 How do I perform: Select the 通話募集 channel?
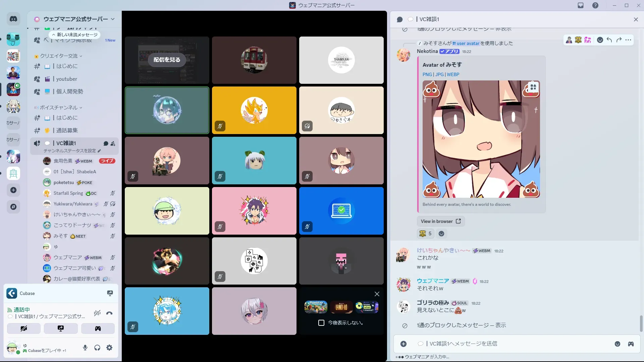point(67,130)
